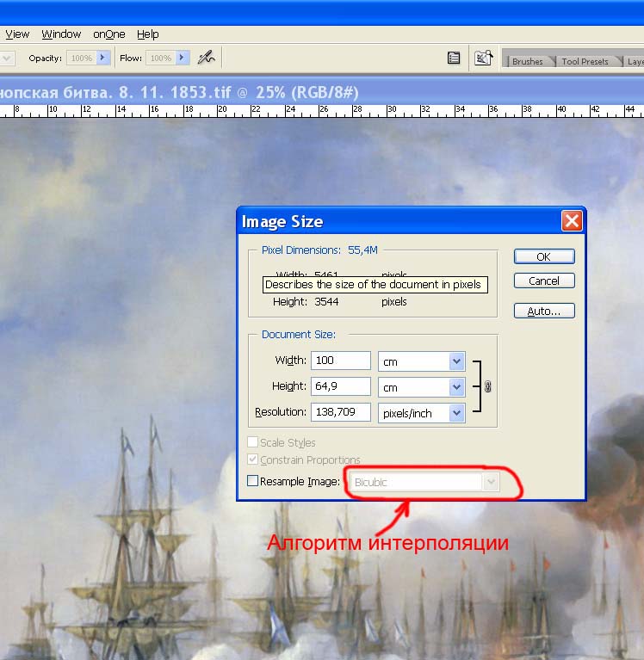Toggle the Scale Styles checkbox

[x=252, y=442]
